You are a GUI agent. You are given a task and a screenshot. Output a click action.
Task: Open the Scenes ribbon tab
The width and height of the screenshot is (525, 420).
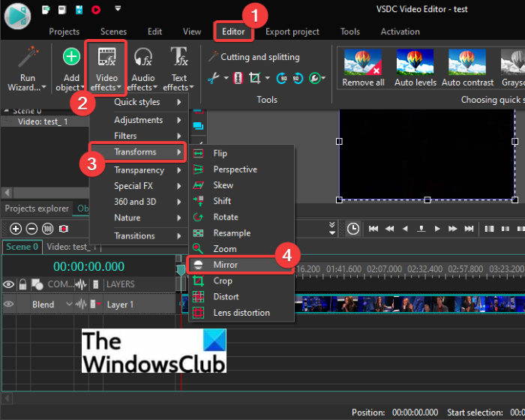113,31
